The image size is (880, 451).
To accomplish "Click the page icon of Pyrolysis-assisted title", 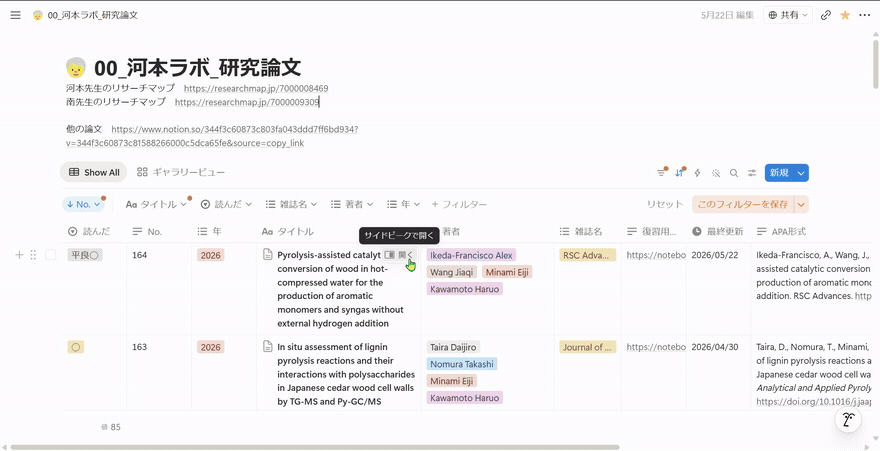I will point(268,255).
